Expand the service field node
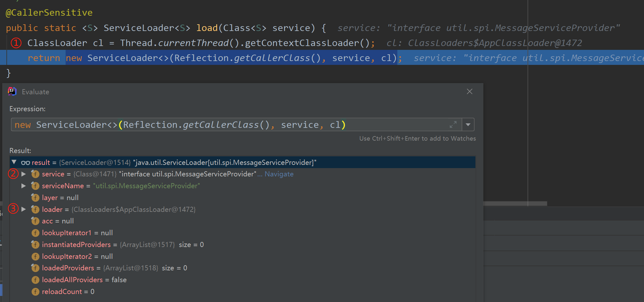 pyautogui.click(x=24, y=174)
